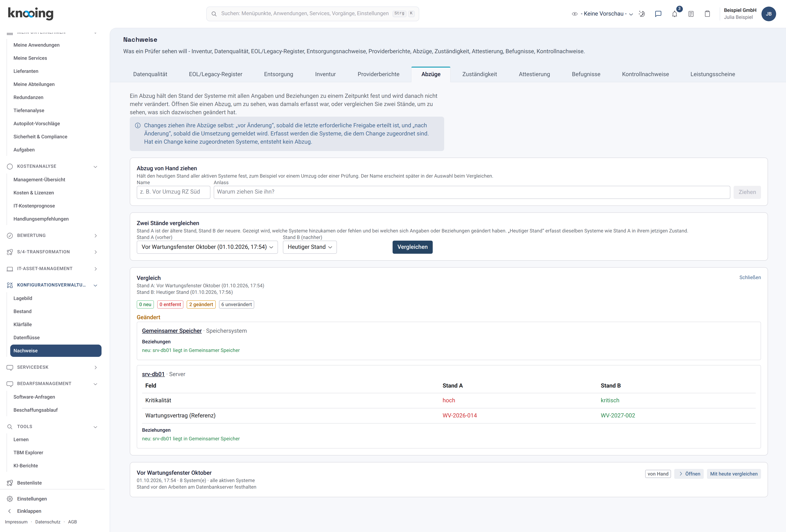The height and width of the screenshot is (532, 786).
Task: Toggle the dark mode moon icon
Action: click(x=641, y=14)
